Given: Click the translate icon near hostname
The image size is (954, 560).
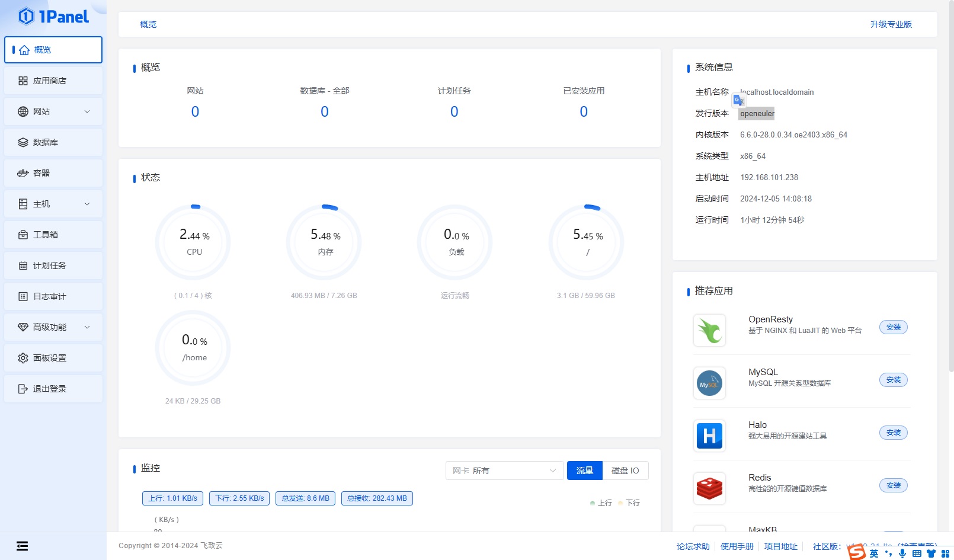Looking at the screenshot, I should 738,100.
